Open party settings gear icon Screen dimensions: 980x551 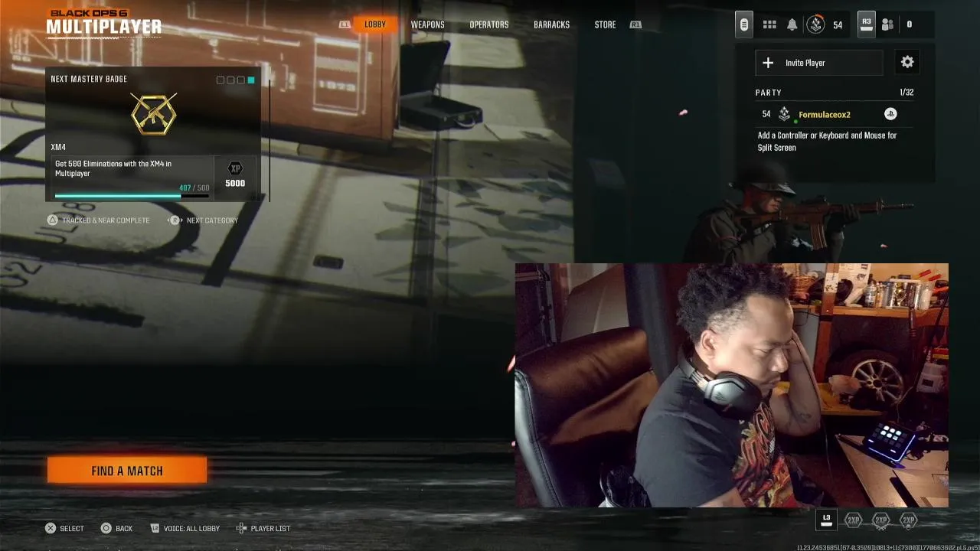pos(907,63)
